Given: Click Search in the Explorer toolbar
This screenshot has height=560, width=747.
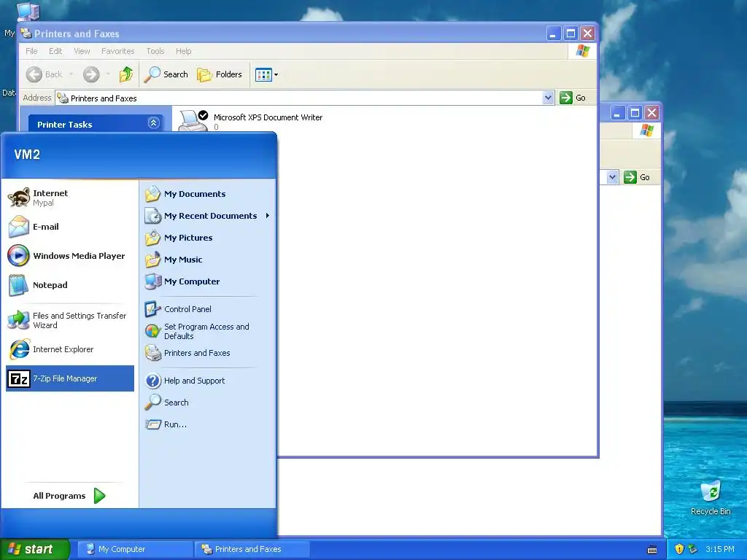Looking at the screenshot, I should point(166,74).
